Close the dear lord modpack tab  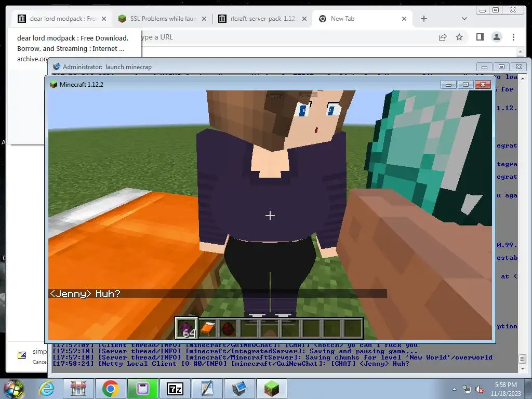tap(104, 19)
